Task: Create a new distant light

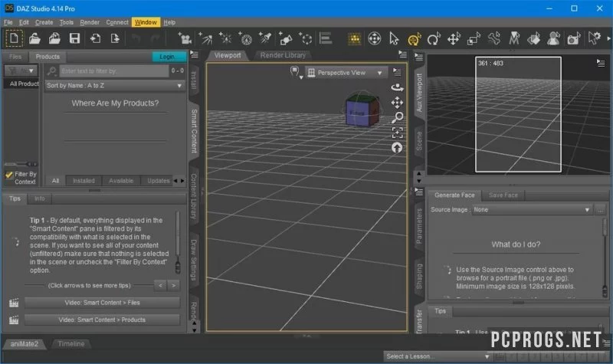Action: coord(205,38)
